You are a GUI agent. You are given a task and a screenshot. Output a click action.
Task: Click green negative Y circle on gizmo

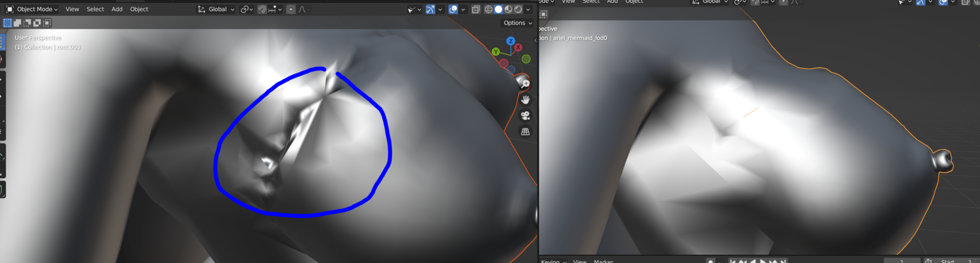(526, 59)
